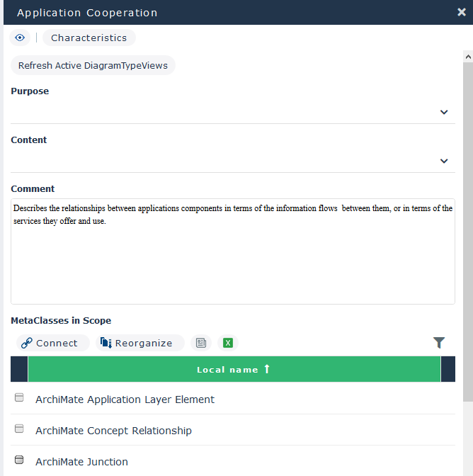Viewport: 473px width, 476px height.
Task: Sort by the Local name column header
Action: (x=234, y=369)
